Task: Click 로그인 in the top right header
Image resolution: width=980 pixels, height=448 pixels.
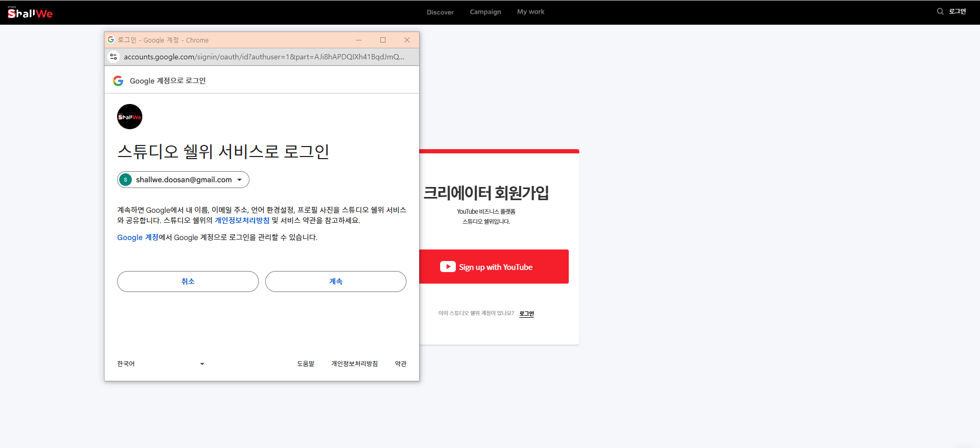Action: tap(957, 12)
